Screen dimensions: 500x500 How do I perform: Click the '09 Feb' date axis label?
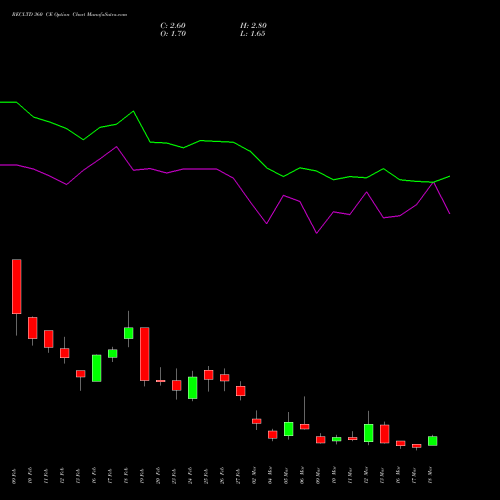point(14,476)
